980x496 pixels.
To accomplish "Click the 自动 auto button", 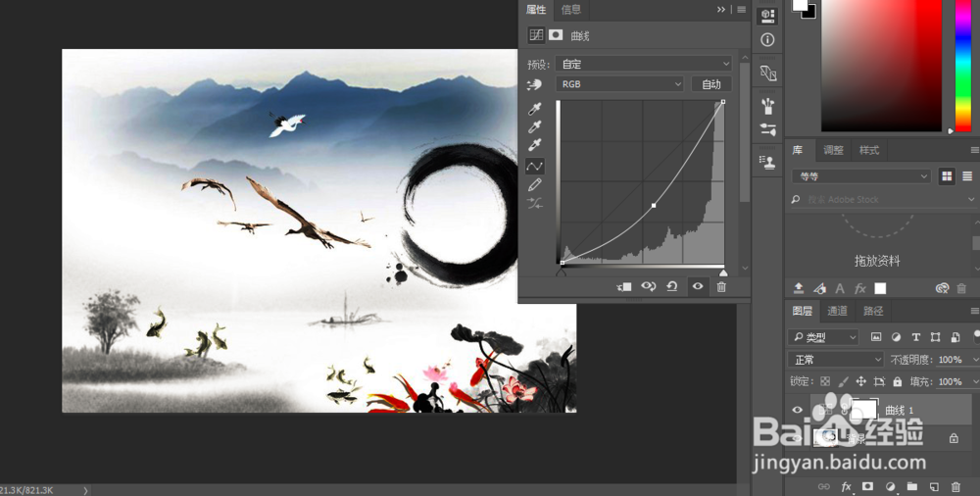I will click(711, 84).
